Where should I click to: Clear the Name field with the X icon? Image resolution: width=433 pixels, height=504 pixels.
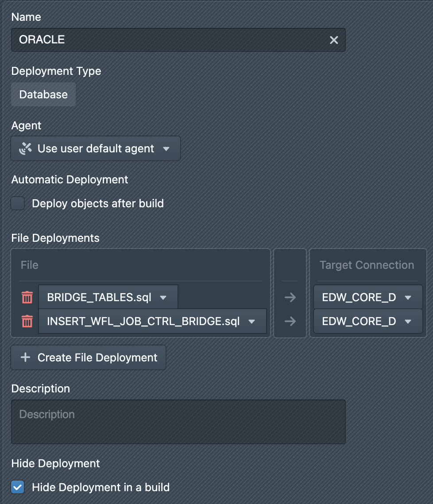point(334,40)
